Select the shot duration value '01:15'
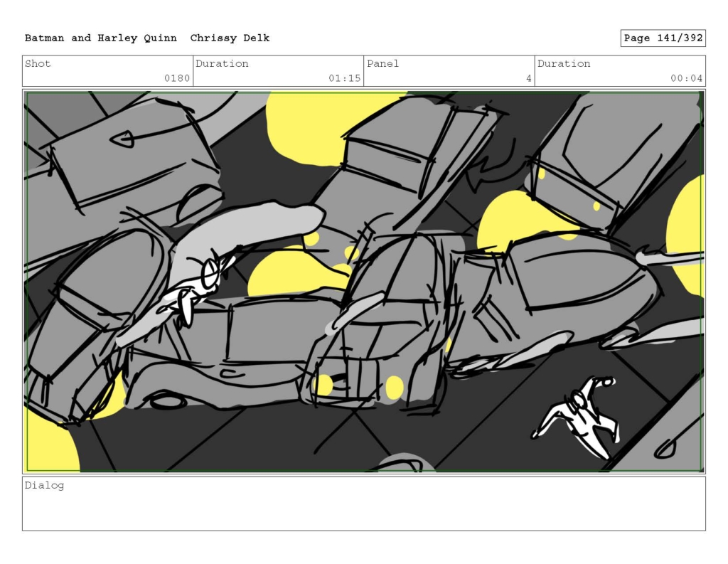Image resolution: width=728 pixels, height=564 pixels. click(345, 78)
